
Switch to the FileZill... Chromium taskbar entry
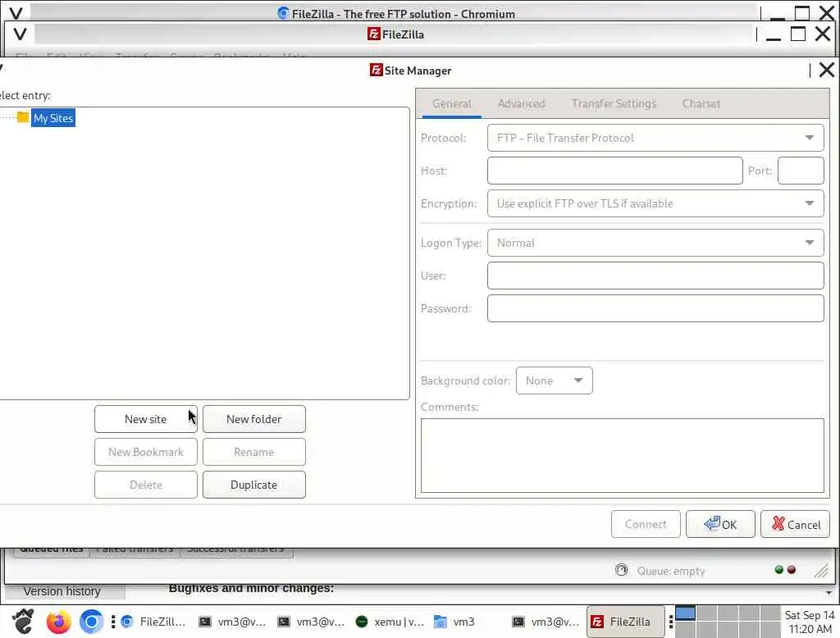[153, 622]
